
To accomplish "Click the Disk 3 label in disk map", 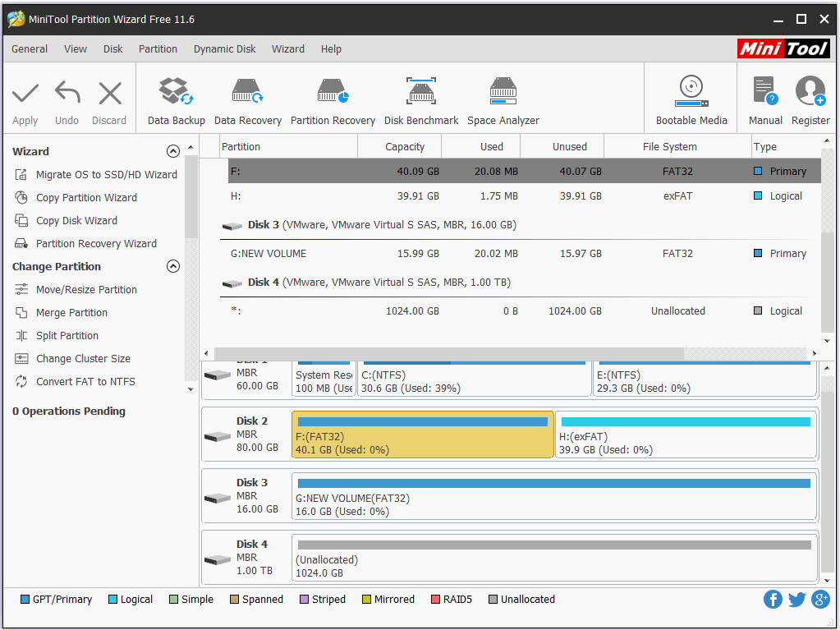I will tap(252, 483).
